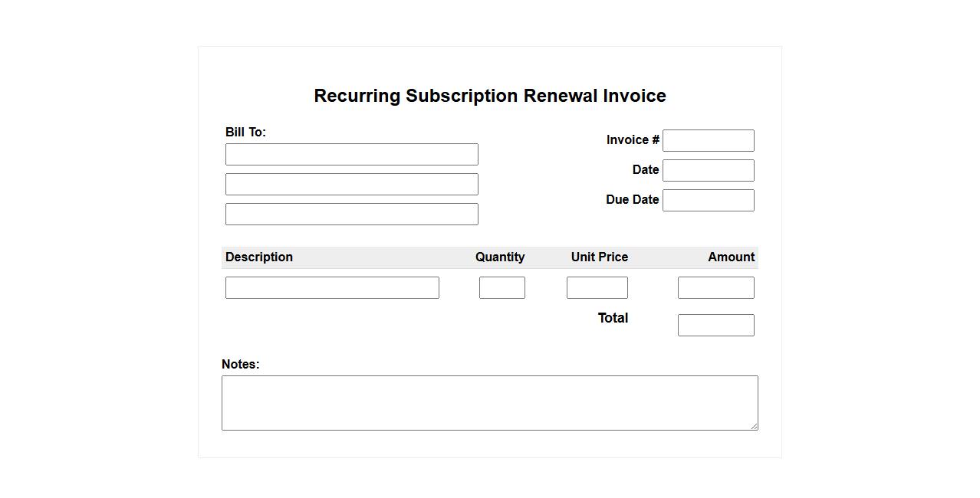Viewport: 980px width, 498px height.
Task: Click the Notes textarea resize handle
Action: click(754, 426)
